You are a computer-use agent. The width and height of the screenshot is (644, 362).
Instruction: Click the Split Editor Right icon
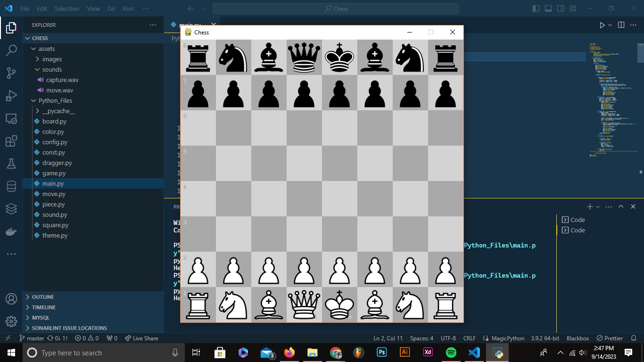(621, 25)
